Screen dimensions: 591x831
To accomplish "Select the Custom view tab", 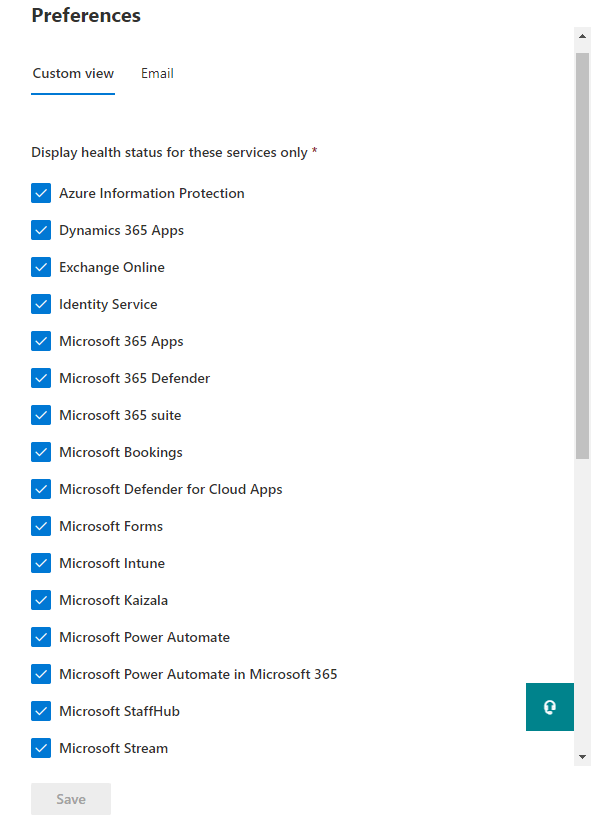I will (73, 73).
